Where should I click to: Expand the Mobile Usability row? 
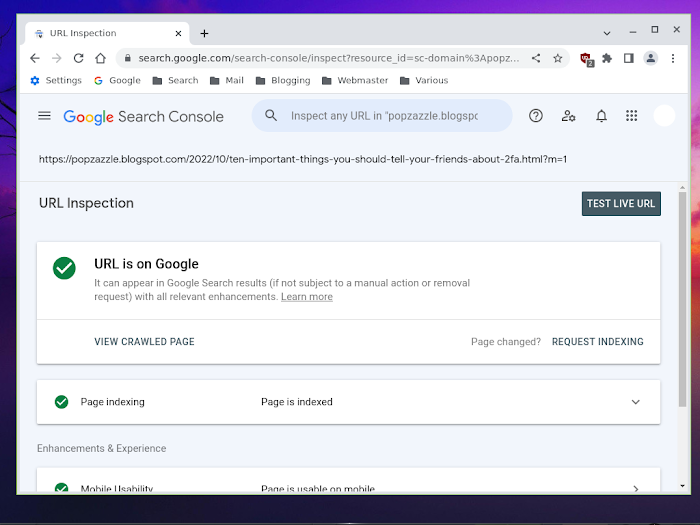click(635, 489)
